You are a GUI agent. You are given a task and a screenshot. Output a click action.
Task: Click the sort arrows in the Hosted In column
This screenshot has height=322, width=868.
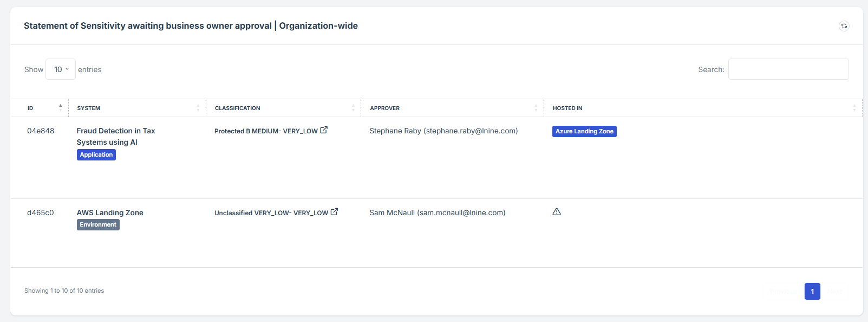click(854, 108)
